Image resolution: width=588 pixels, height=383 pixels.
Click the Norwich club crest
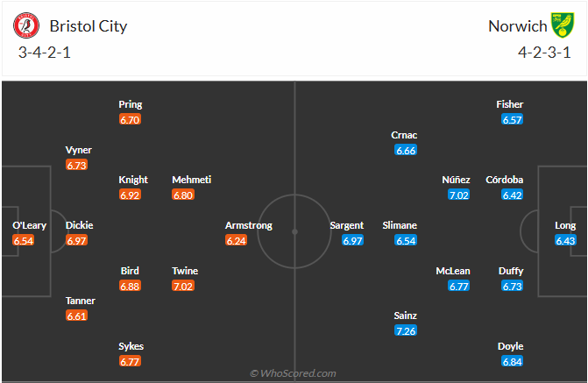[x=561, y=25]
